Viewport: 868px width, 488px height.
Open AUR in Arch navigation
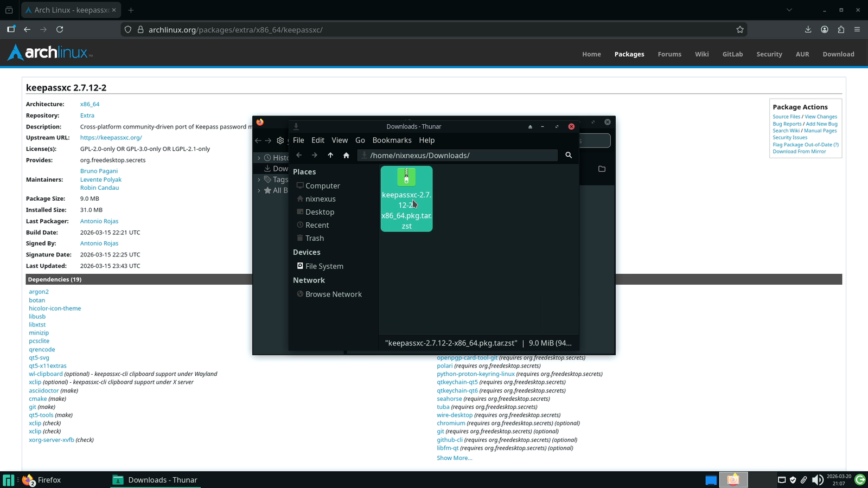[x=802, y=54]
